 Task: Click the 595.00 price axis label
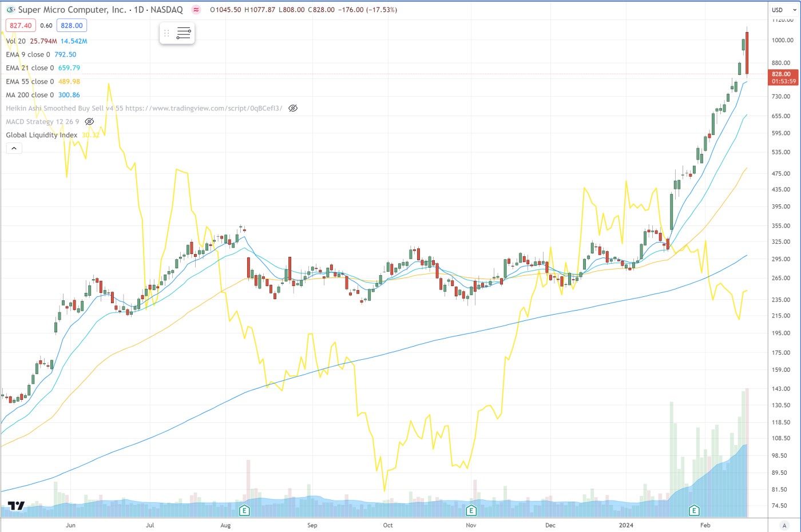click(781, 133)
